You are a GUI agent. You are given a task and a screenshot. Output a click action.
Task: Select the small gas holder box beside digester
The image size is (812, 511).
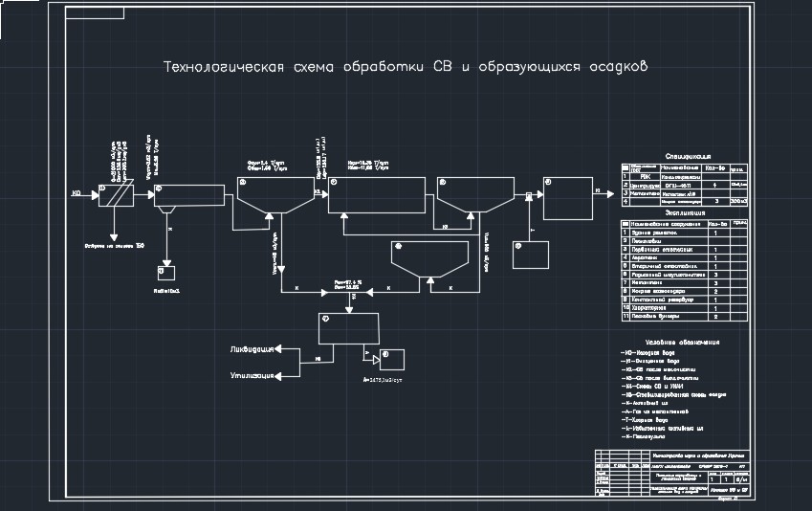click(392, 360)
